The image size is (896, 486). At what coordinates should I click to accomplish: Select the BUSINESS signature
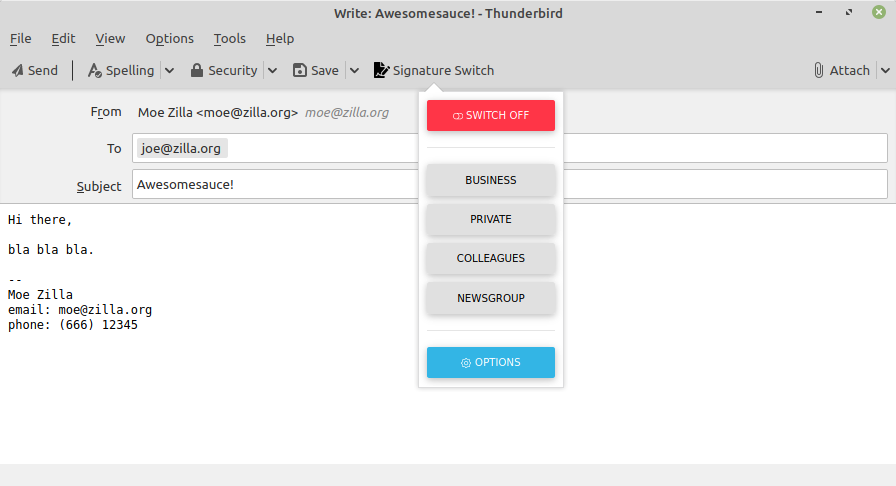click(x=490, y=180)
